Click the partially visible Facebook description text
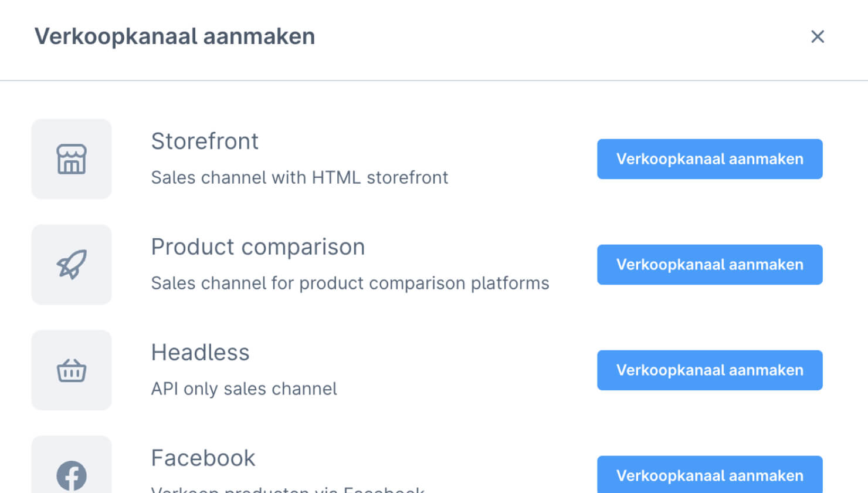This screenshot has height=493, width=868. coord(287,489)
